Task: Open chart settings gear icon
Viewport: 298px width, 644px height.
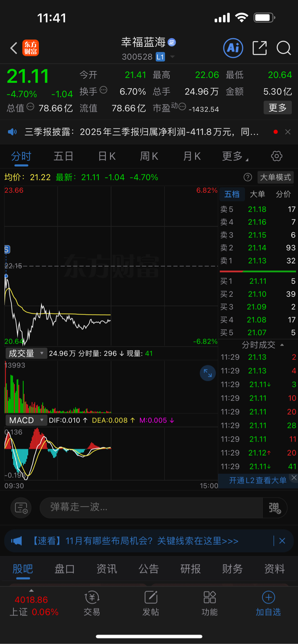Action: [277, 156]
